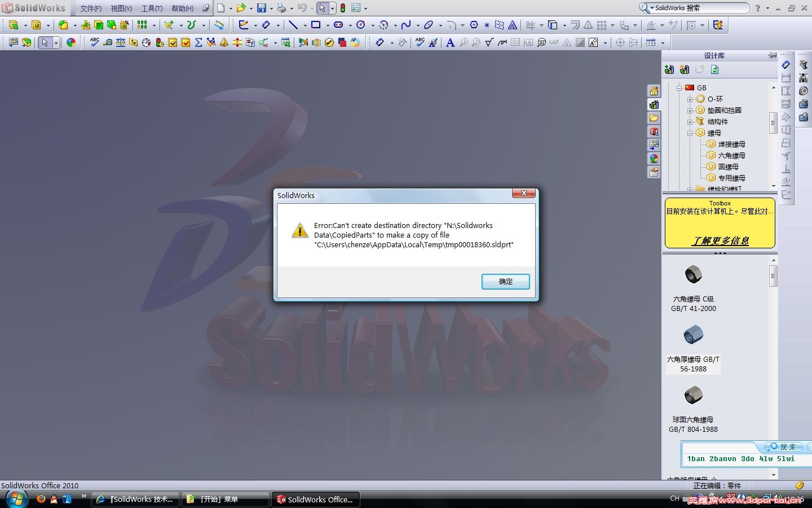Close the SolidWorks error dialog
Image resolution: width=812 pixels, height=508 pixels.
click(x=524, y=193)
